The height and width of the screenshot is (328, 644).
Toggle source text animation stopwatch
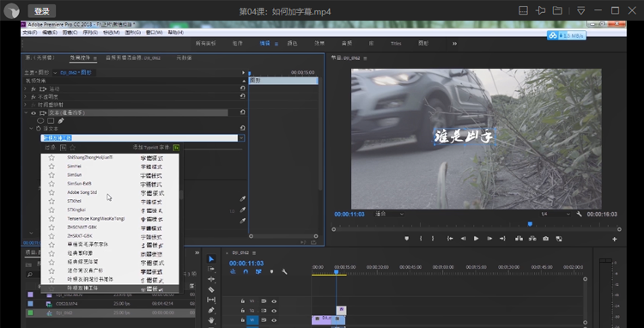coord(39,129)
